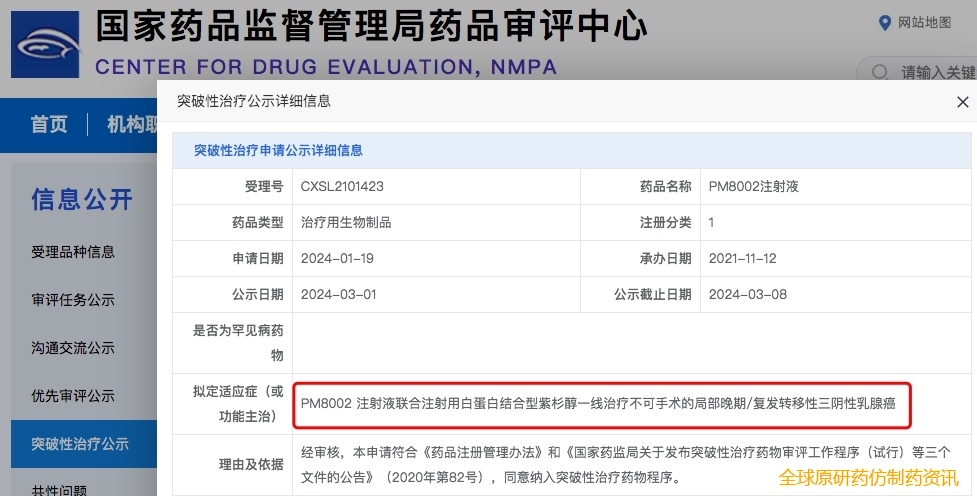Click the 是否为罕见病药物 label cell
977x496 pixels.
[x=232, y=343]
